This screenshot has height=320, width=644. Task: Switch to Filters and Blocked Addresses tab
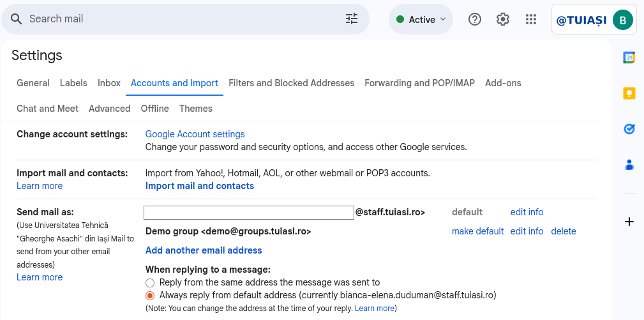pos(291,83)
